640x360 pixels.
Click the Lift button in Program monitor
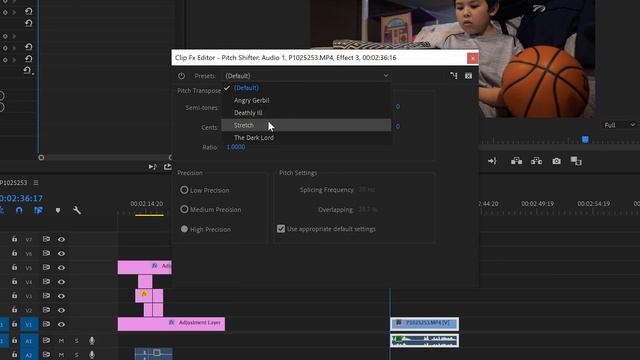point(516,161)
